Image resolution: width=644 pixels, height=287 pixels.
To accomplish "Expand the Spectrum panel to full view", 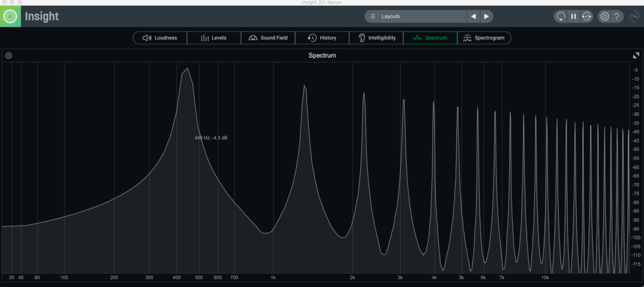I will point(636,55).
